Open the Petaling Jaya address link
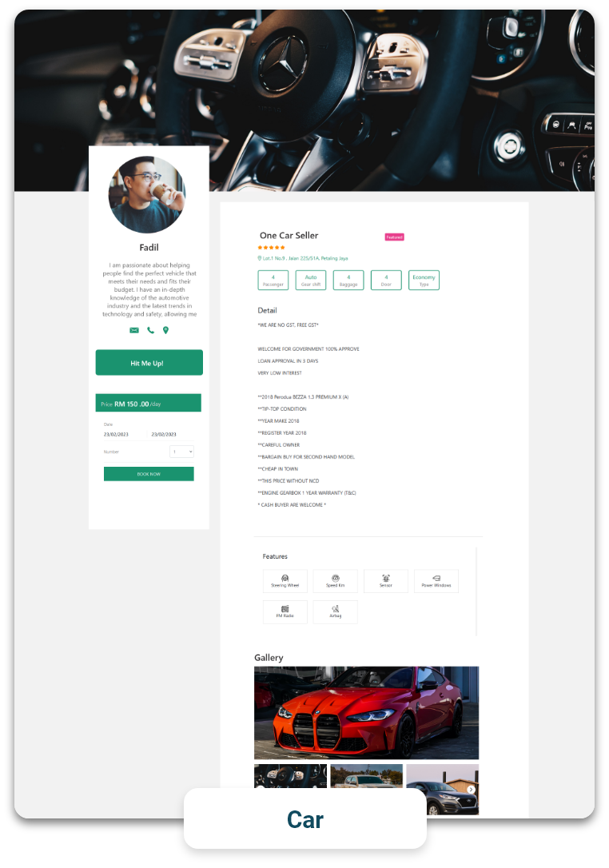The height and width of the screenshot is (868, 609). [x=303, y=258]
